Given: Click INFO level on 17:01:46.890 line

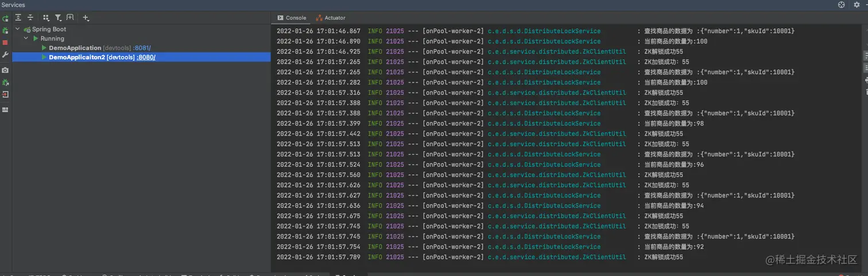Looking at the screenshot, I should pyautogui.click(x=375, y=41).
